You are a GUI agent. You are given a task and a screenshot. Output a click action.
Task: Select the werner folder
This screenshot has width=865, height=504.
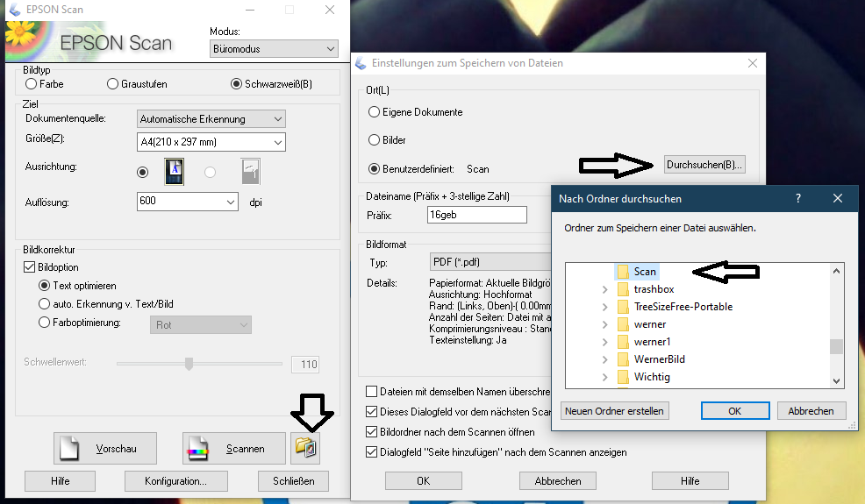[x=650, y=324]
